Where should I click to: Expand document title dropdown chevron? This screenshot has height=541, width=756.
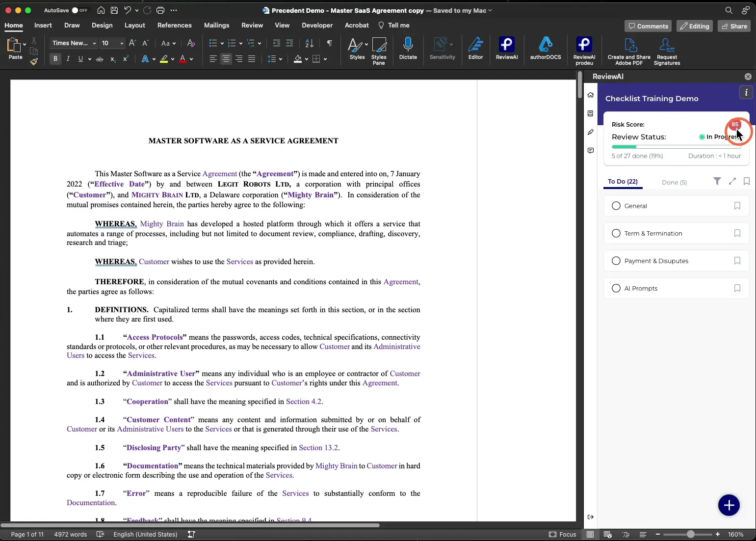click(x=490, y=10)
